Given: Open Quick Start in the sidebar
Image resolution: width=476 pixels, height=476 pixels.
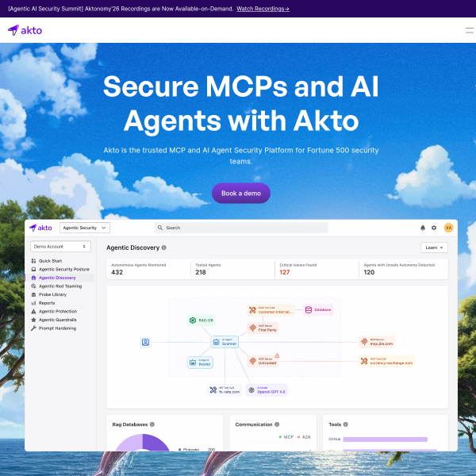Looking at the screenshot, I should 51,261.
